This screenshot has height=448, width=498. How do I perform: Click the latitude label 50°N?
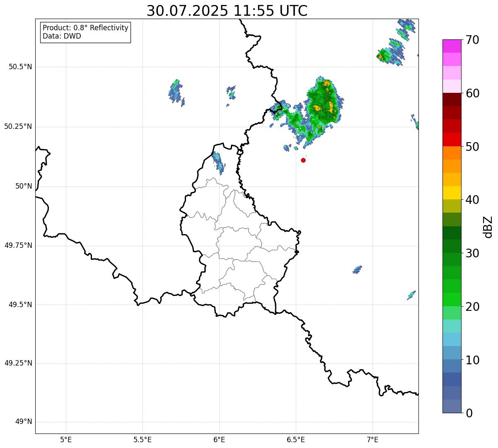tap(24, 186)
